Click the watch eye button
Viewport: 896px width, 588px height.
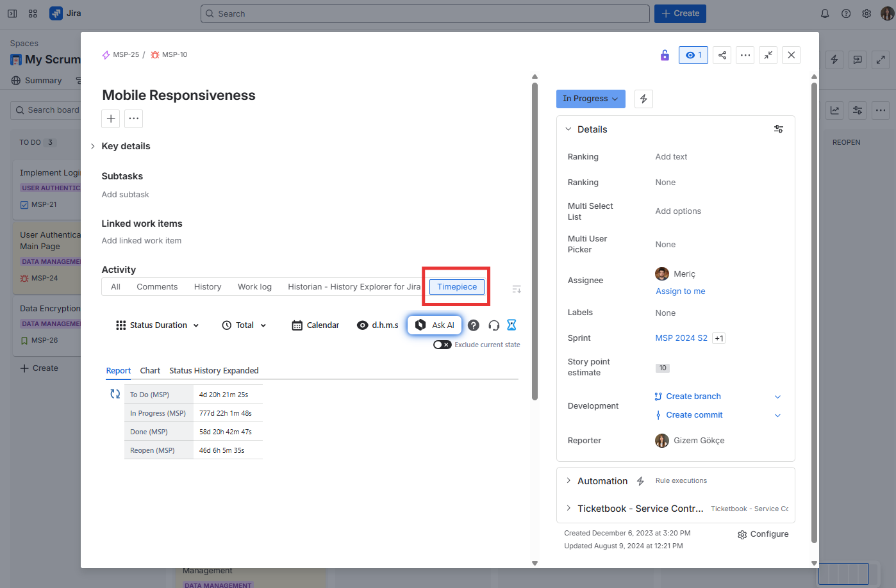pyautogui.click(x=693, y=55)
